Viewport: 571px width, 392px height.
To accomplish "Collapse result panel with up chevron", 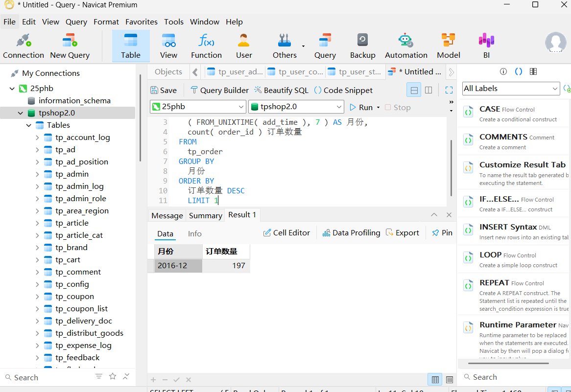I will [434, 215].
